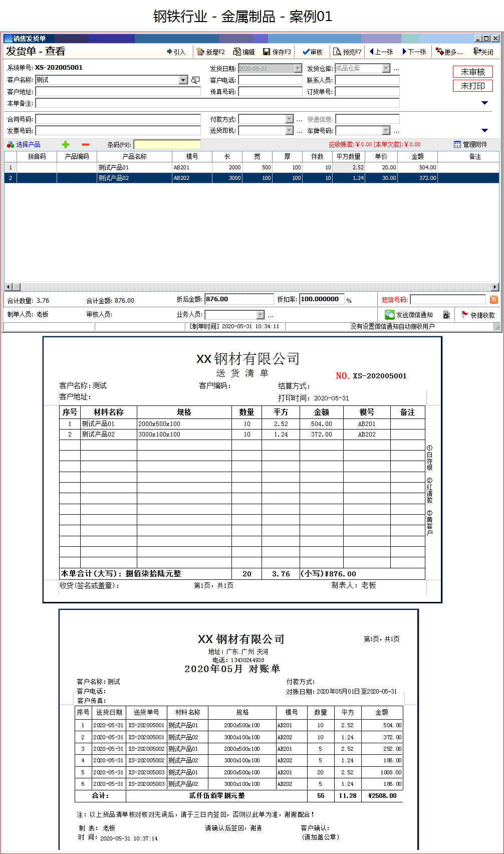Click the 快递信息 input field
The height and width of the screenshot is (854, 504).
coord(367,119)
